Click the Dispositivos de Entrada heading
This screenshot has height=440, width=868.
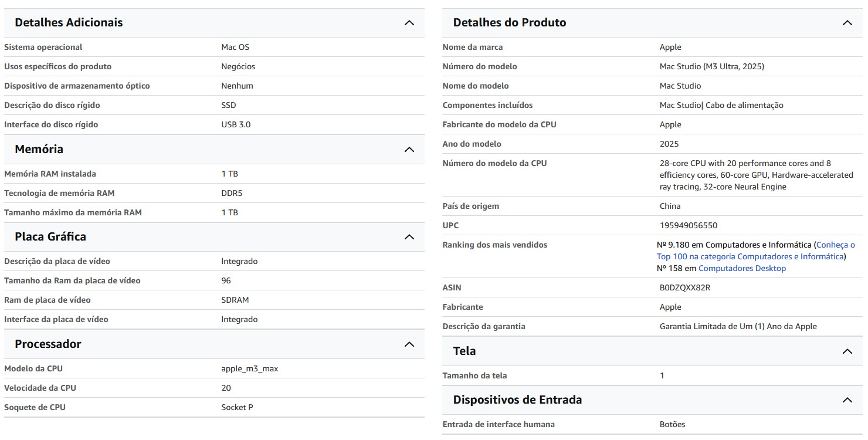517,400
